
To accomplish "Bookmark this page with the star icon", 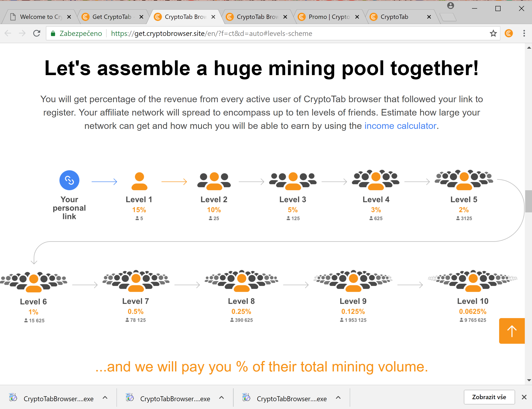I will [x=493, y=33].
